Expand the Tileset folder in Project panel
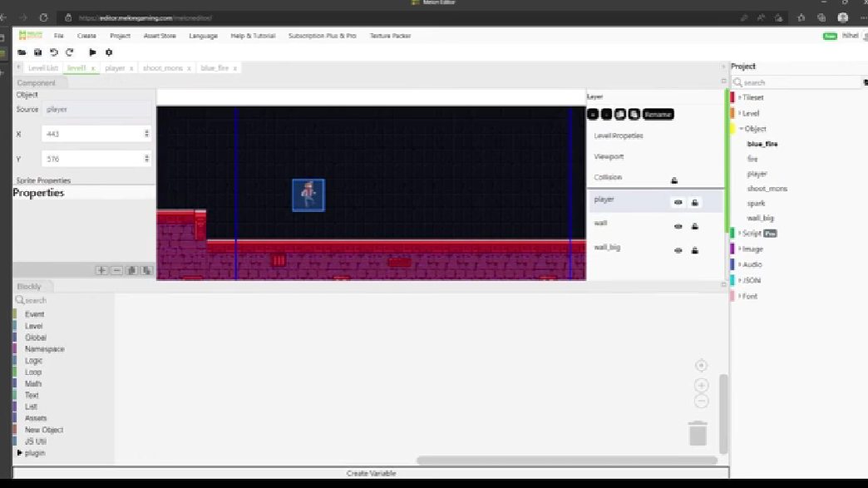The width and height of the screenshot is (868, 488). point(739,97)
